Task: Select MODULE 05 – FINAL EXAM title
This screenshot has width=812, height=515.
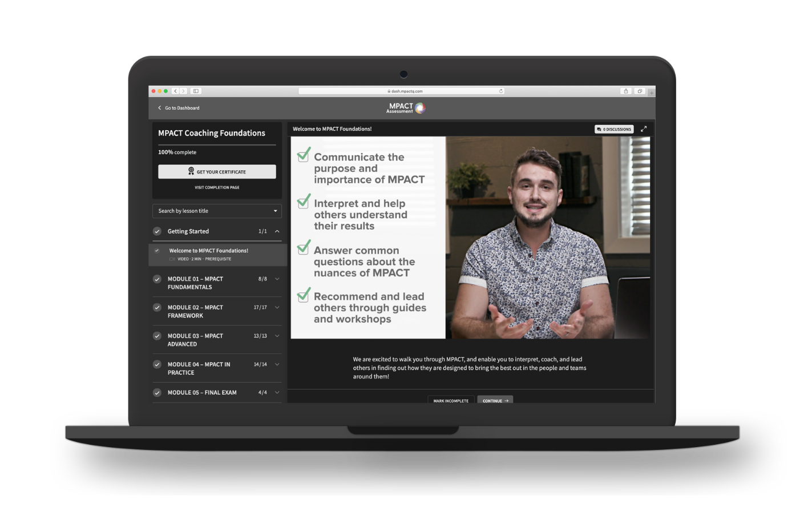Action: [202, 393]
